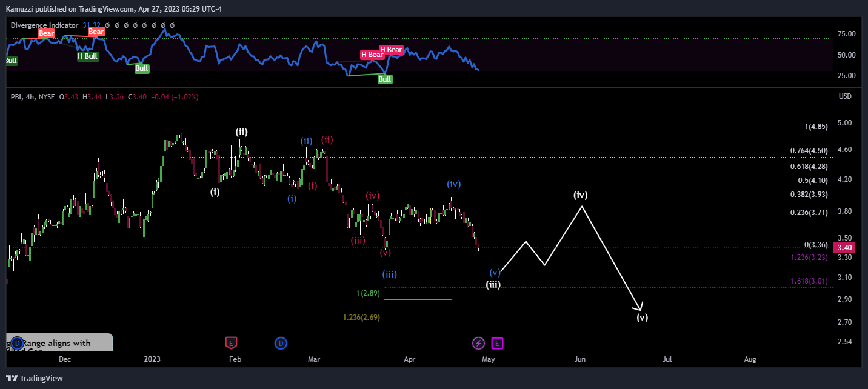The height and width of the screenshot is (389, 868).
Task: Click the white projected wave (iii) label
Action: click(x=493, y=285)
